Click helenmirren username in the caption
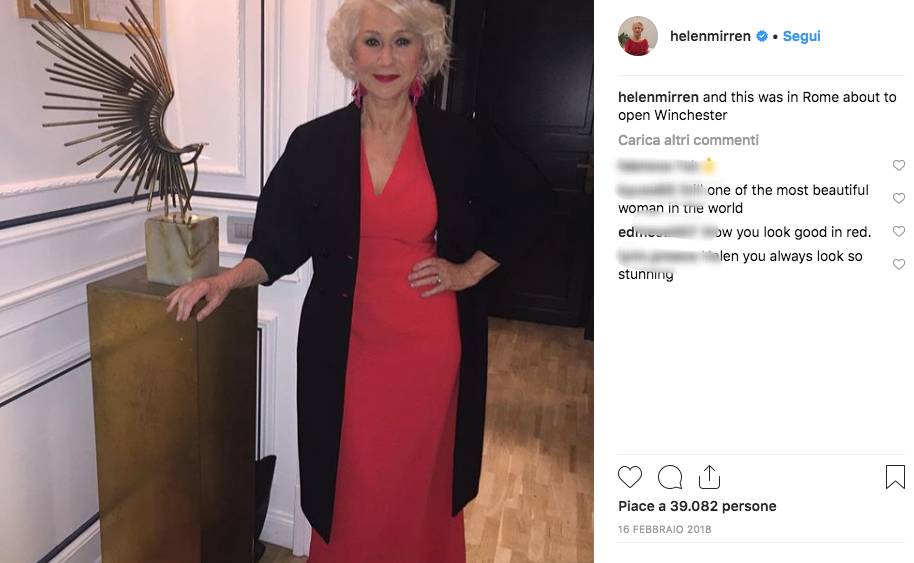This screenshot has height=563, width=914. tap(658, 97)
